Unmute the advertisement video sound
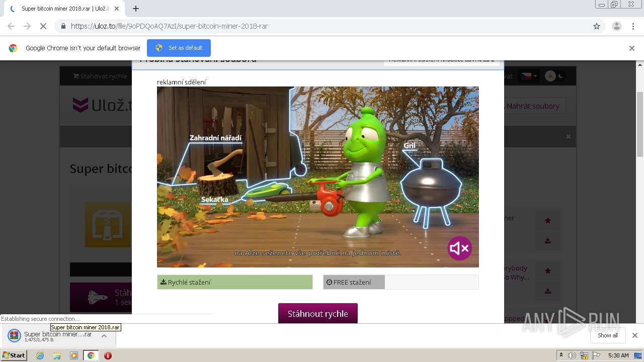Image resolution: width=644 pixels, height=362 pixels. (x=459, y=248)
